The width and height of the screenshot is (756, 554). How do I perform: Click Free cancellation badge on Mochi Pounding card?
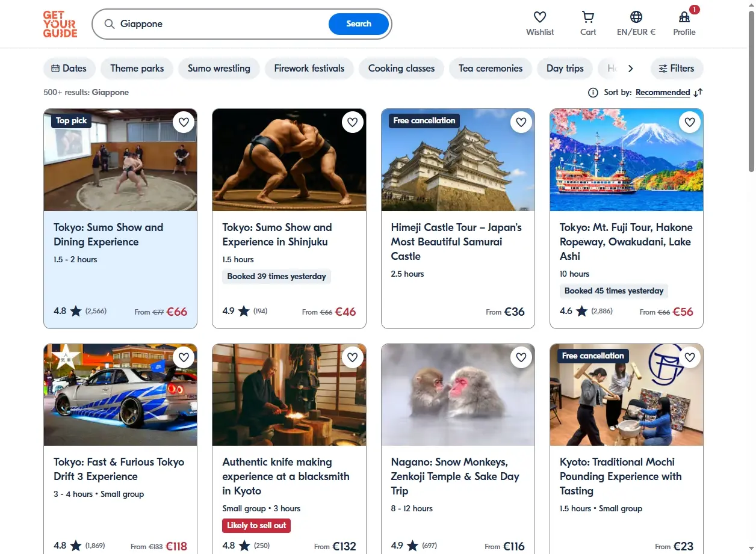(593, 356)
